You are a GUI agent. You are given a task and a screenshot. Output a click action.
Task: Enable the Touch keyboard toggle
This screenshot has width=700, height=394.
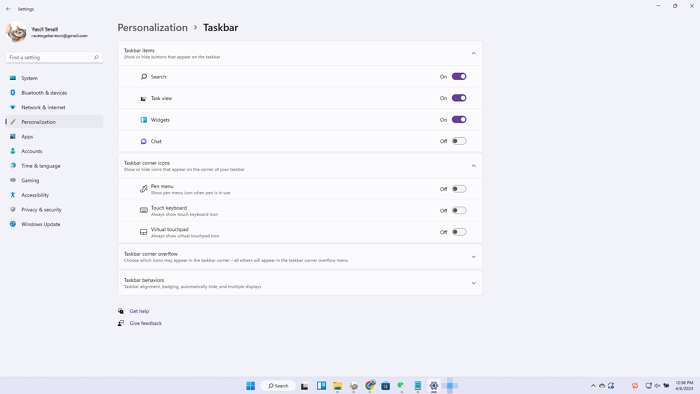coord(459,211)
